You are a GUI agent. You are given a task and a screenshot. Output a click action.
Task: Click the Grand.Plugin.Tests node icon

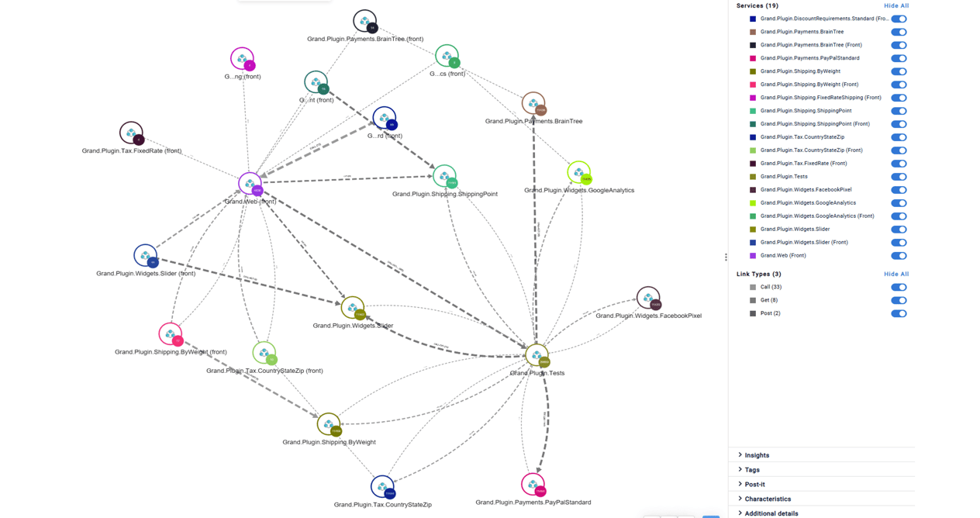click(x=537, y=355)
